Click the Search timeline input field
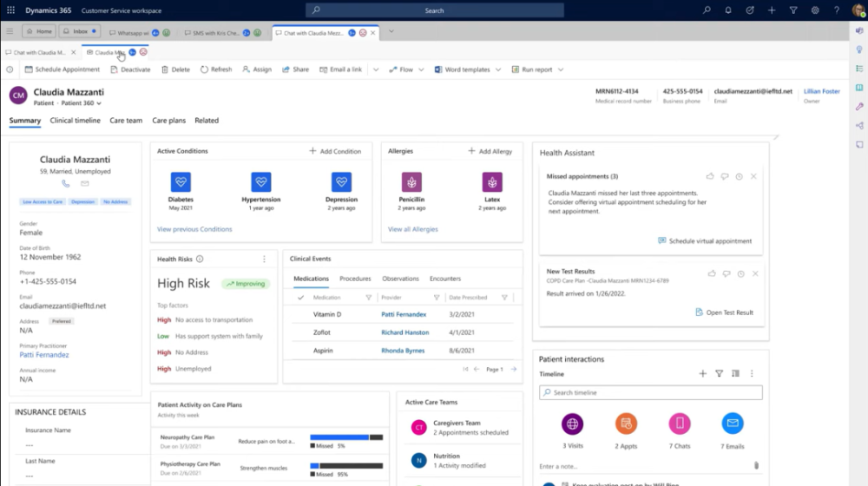The height and width of the screenshot is (486, 868). pos(651,393)
